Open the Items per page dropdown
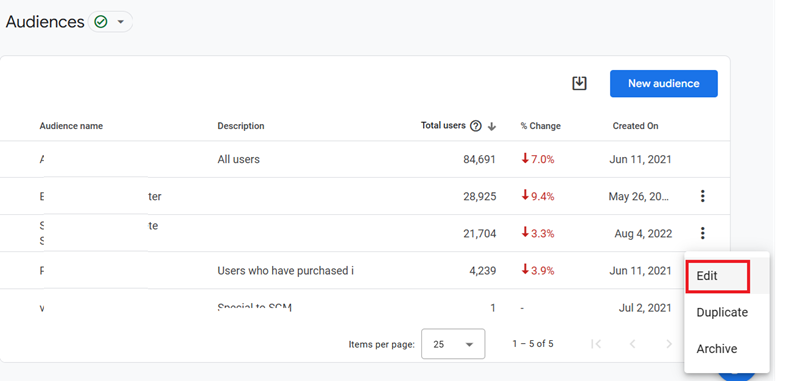Image resolution: width=800 pixels, height=381 pixels. tap(453, 344)
